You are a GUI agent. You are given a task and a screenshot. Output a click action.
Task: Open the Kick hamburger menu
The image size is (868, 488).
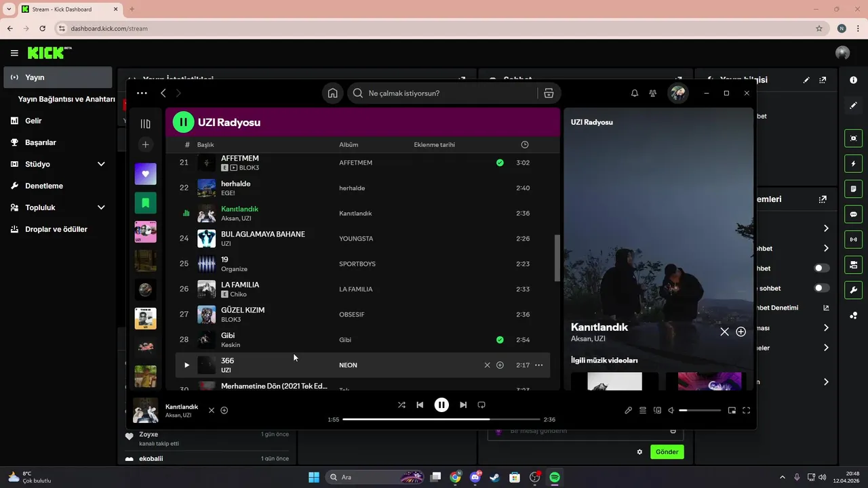pos(14,53)
